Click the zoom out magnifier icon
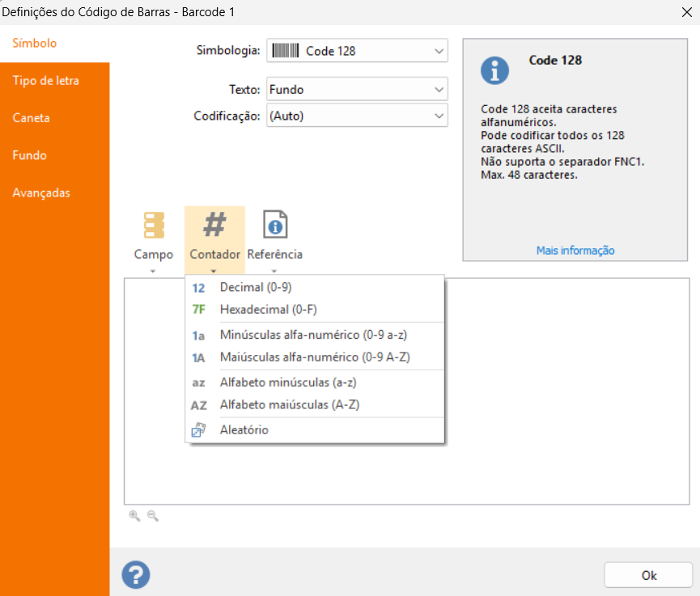 point(152,516)
